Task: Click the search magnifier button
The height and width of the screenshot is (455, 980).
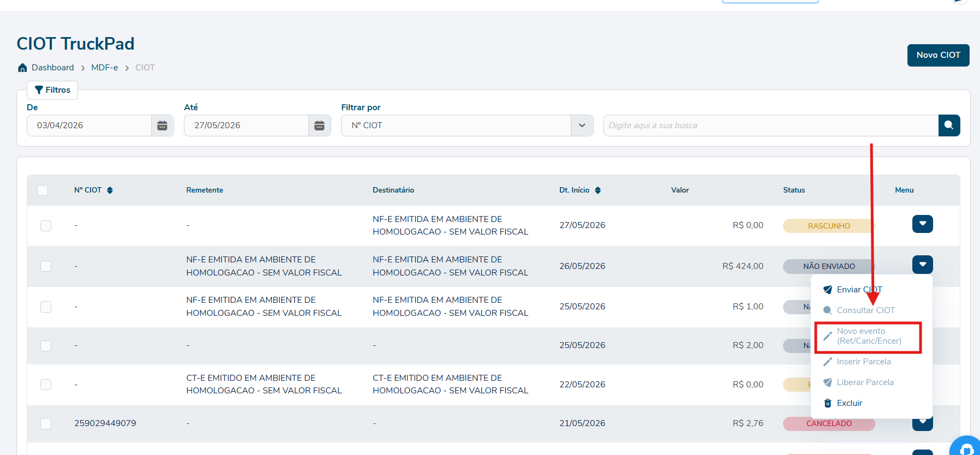Action: click(949, 125)
